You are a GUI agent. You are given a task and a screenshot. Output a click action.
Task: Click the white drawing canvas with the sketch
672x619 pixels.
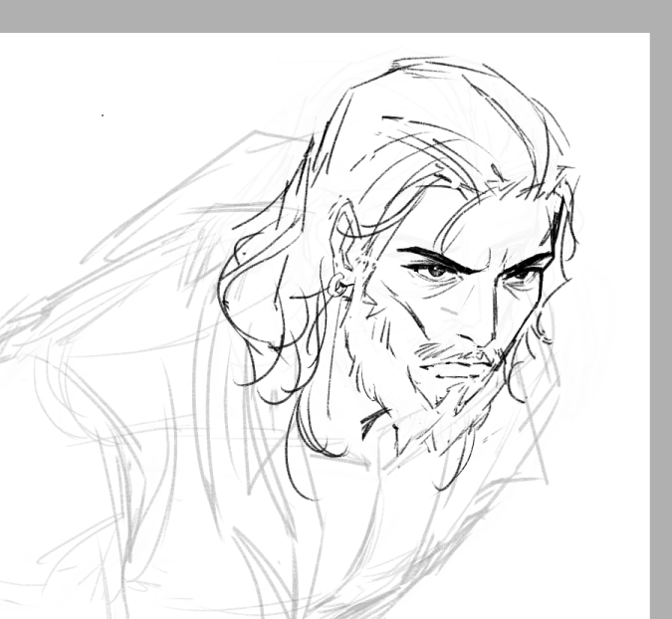[x=325, y=325]
